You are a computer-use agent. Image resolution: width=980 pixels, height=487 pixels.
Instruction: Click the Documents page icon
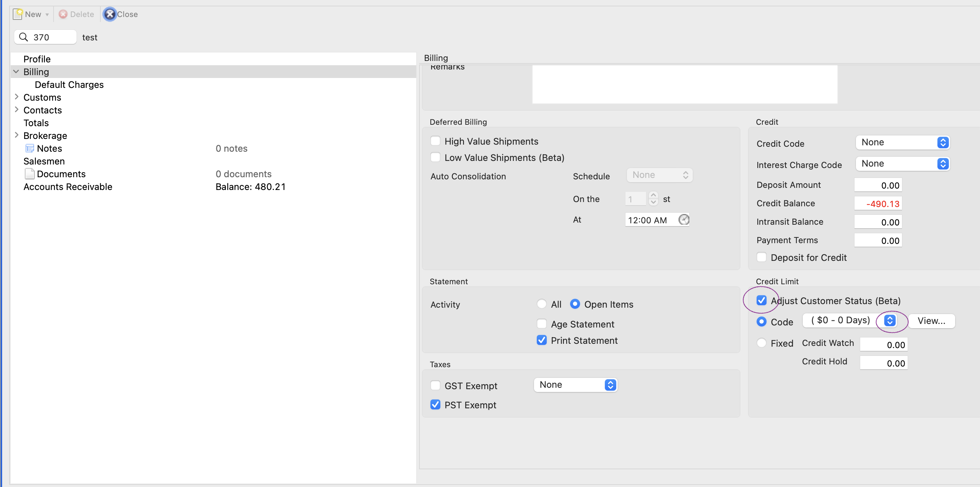(x=30, y=174)
